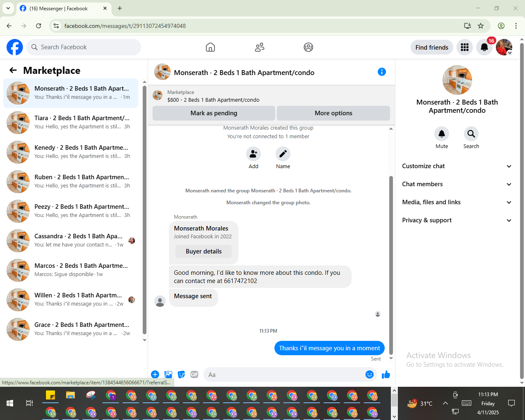This screenshot has height=420, width=525.
Task: Open the $800 Marketplace listing link
Action: click(x=213, y=100)
